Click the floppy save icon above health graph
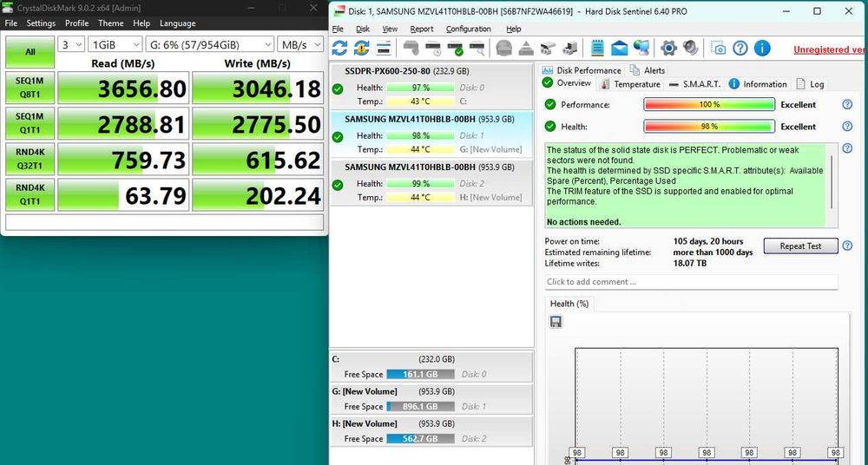 click(x=556, y=322)
